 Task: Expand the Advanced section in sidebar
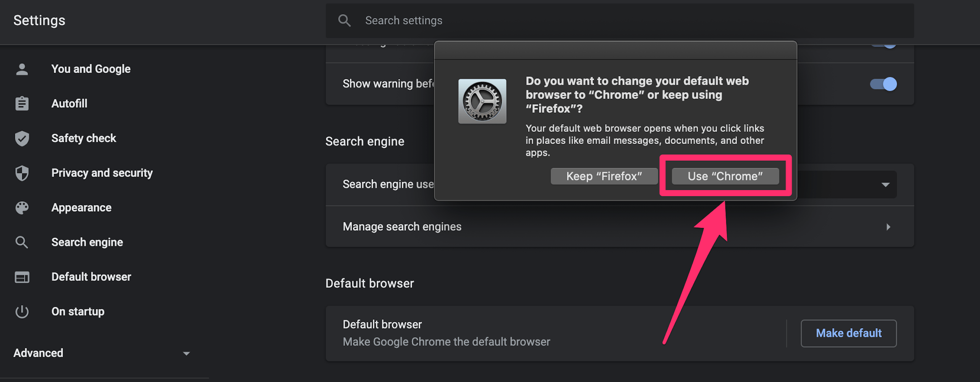pos(102,353)
